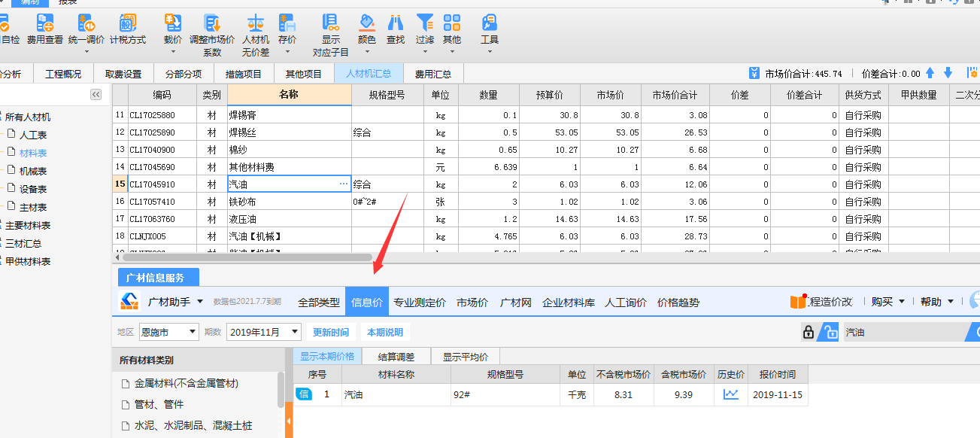Click the closed padlock icon
This screenshot has height=438, width=980.
tap(809, 332)
